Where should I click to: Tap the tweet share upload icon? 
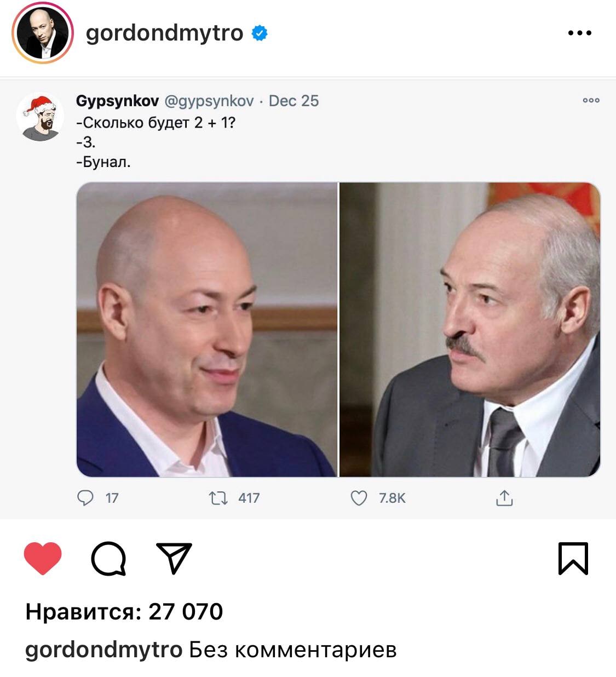[504, 497]
